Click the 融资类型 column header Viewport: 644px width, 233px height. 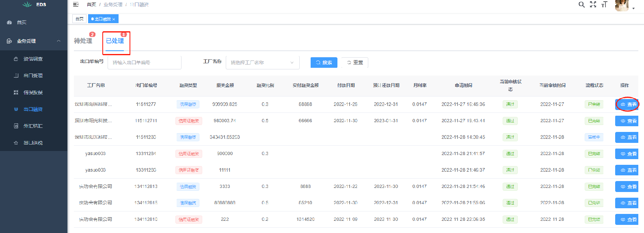tap(188, 85)
